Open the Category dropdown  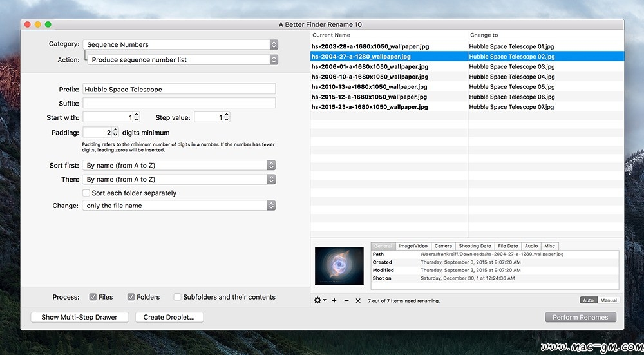pos(180,44)
